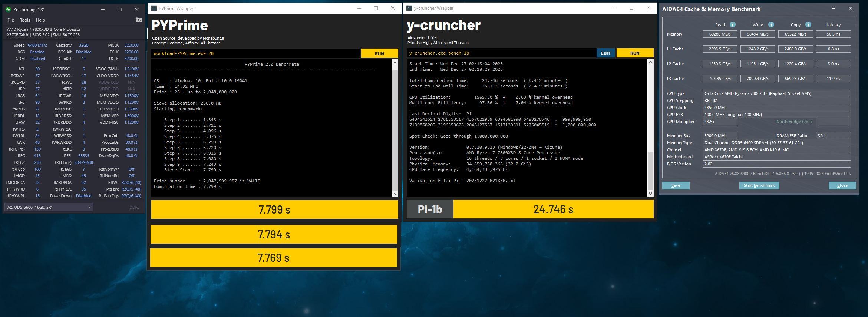Image resolution: width=868 pixels, height=317 pixels.
Task: Click the CPU Multiplier 48.5x field
Action: pos(720,122)
